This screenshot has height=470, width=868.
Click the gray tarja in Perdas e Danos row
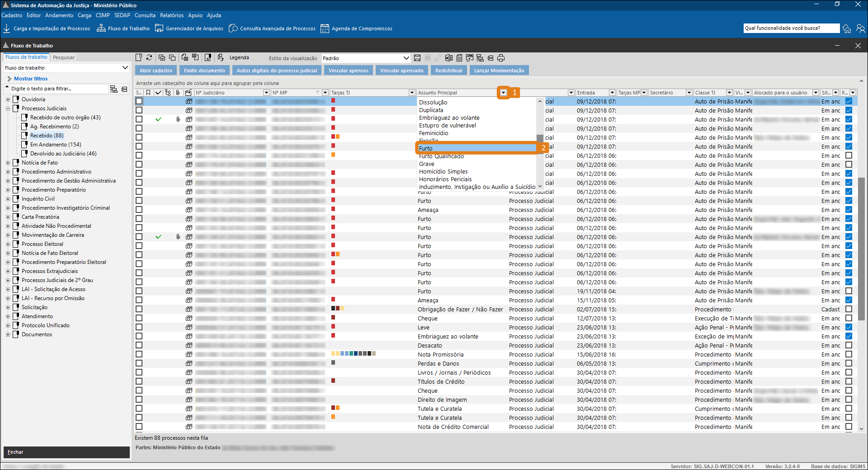(333, 362)
